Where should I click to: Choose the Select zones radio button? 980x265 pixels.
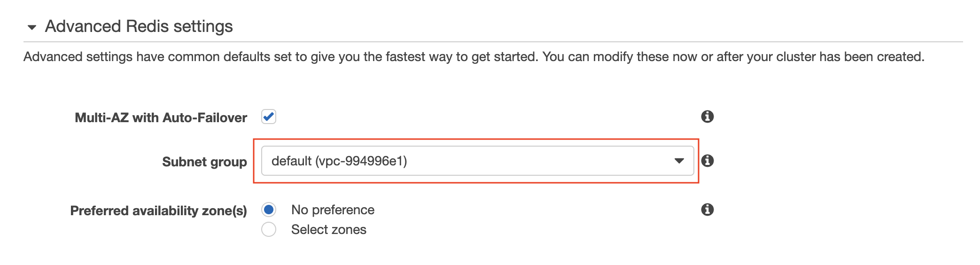coord(269,229)
